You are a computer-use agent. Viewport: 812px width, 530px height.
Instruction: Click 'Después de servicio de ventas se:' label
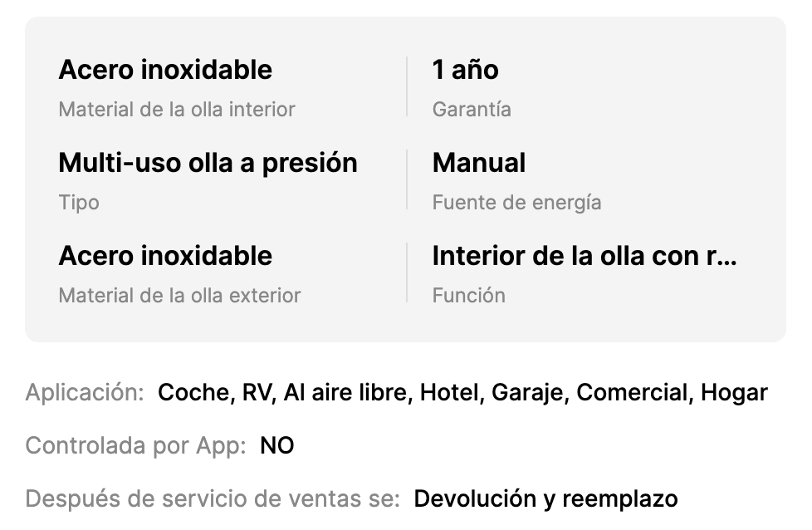[x=213, y=498]
